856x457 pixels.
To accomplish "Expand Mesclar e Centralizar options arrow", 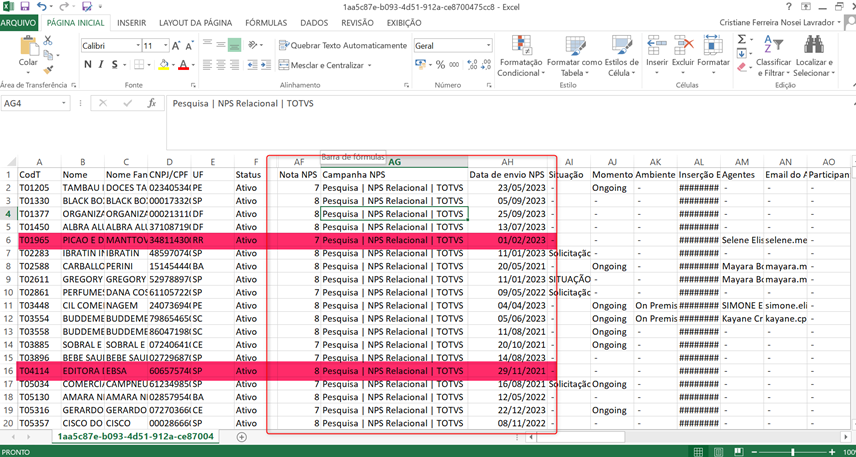I will click(370, 66).
